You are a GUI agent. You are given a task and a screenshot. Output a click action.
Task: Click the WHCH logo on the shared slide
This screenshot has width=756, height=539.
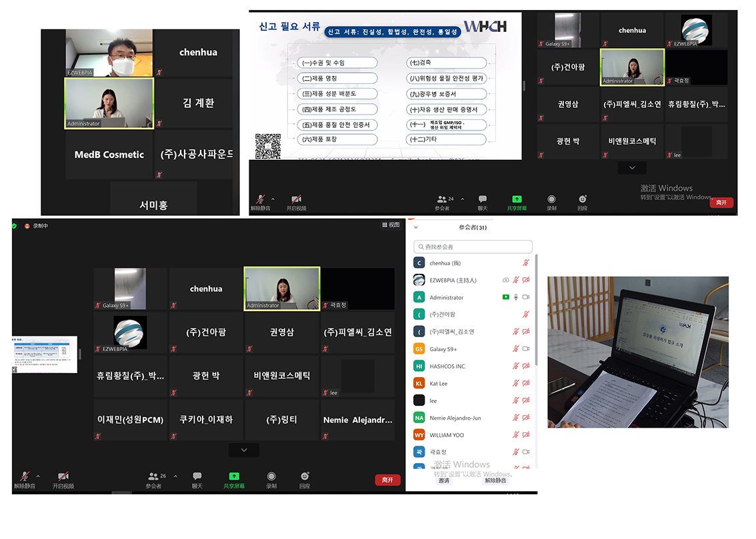(x=485, y=27)
